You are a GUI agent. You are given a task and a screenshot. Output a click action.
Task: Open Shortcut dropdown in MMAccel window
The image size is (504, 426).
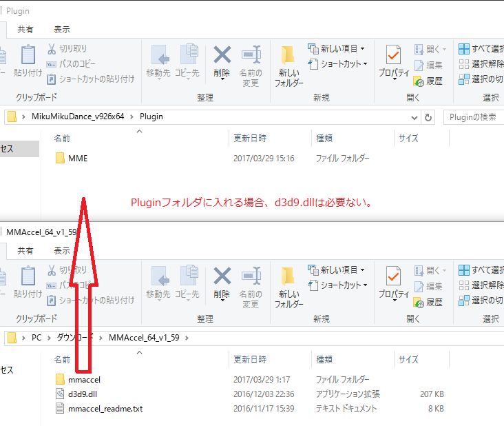[x=337, y=285]
